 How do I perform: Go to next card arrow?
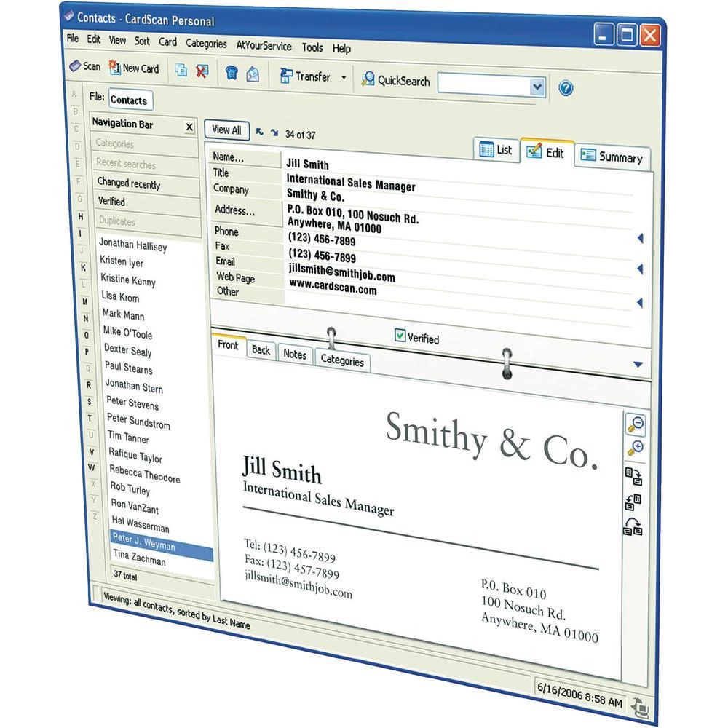[x=274, y=132]
